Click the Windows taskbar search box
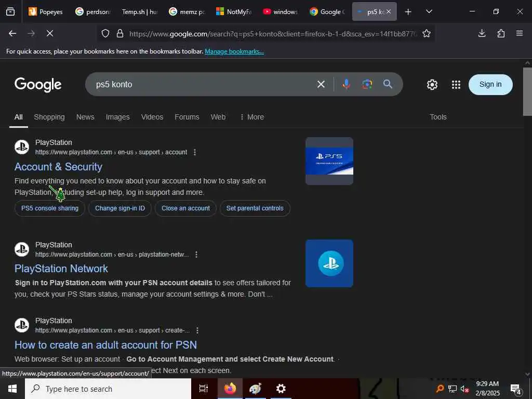The height and width of the screenshot is (399, 532). [x=108, y=389]
